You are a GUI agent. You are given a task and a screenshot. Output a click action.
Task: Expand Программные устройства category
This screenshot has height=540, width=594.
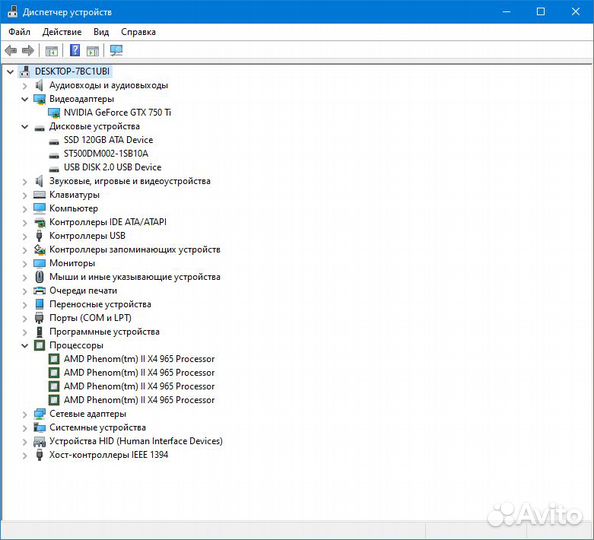(25, 332)
